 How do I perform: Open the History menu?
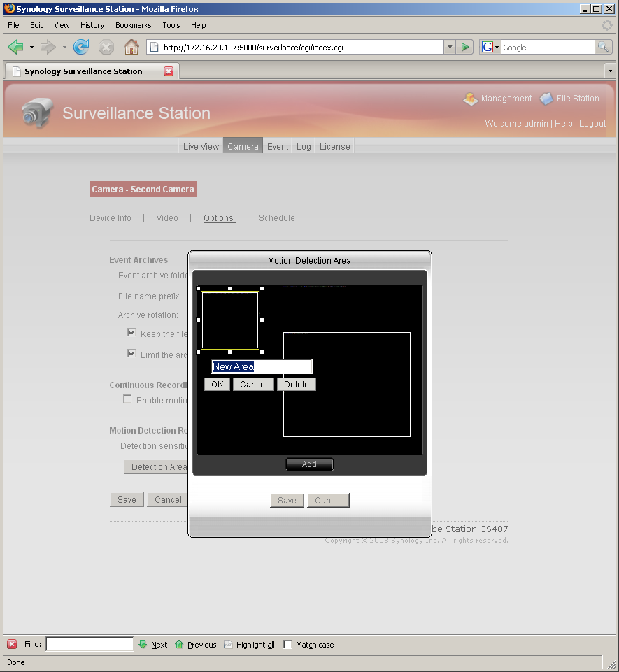click(92, 25)
